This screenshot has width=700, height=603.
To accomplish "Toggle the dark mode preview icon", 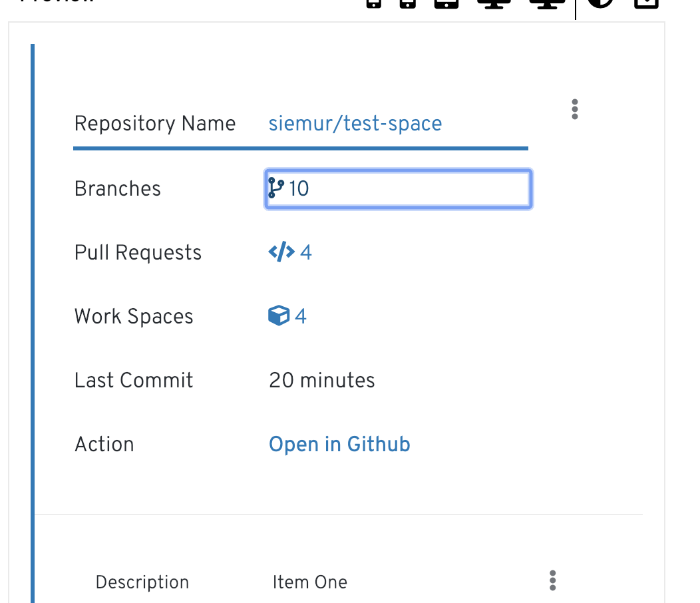I will (x=601, y=7).
